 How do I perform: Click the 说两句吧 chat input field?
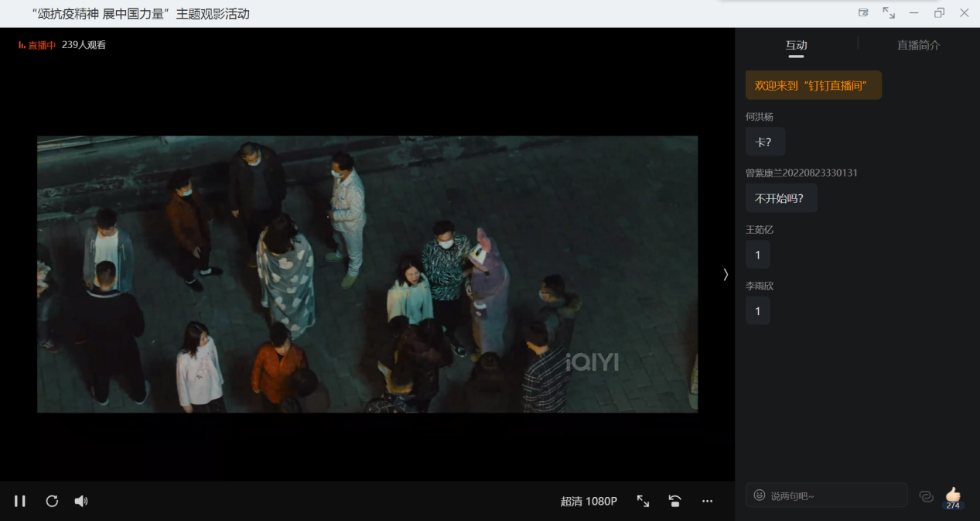point(826,495)
